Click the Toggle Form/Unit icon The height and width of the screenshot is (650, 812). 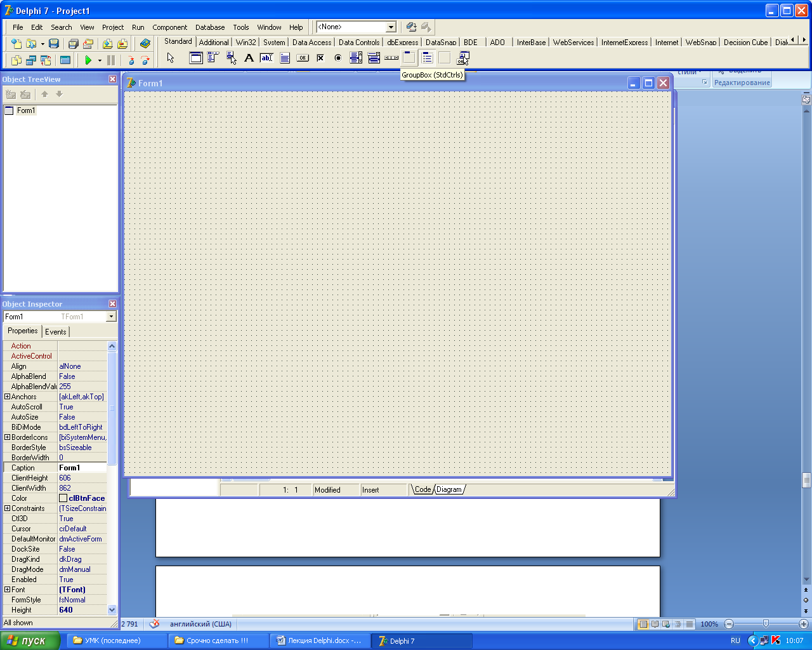click(x=46, y=60)
